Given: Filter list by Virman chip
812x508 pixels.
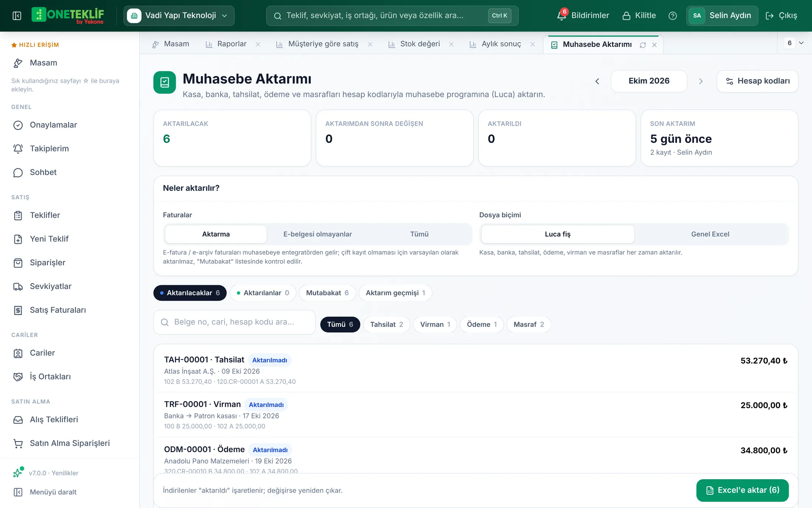Looking at the screenshot, I should click(x=435, y=324).
